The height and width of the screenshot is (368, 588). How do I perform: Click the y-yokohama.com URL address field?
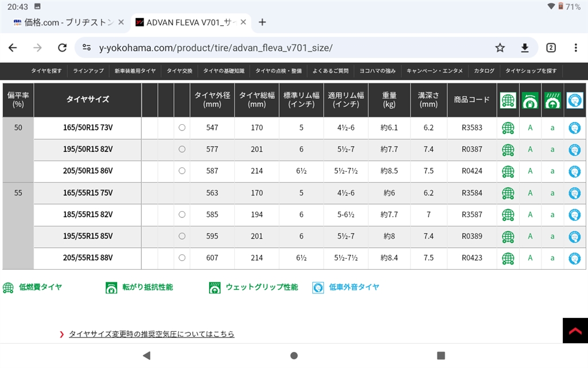pos(216,48)
